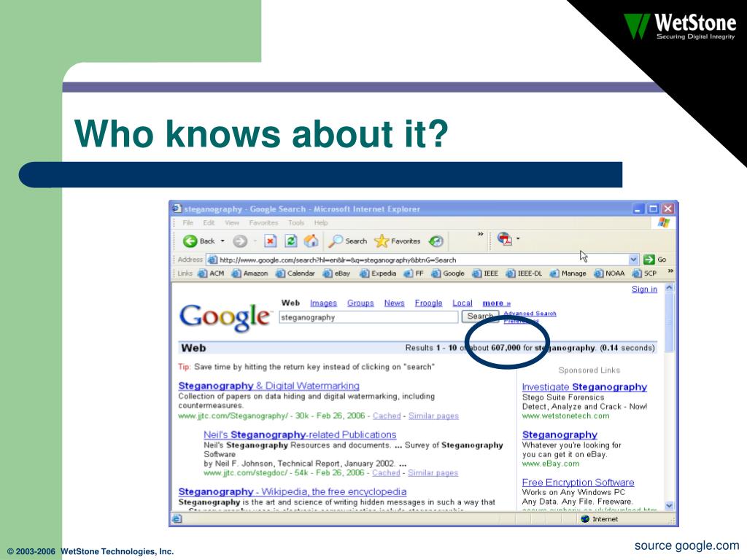Open the Edit menu
Viewport: 747px width, 560px height.
(x=209, y=222)
